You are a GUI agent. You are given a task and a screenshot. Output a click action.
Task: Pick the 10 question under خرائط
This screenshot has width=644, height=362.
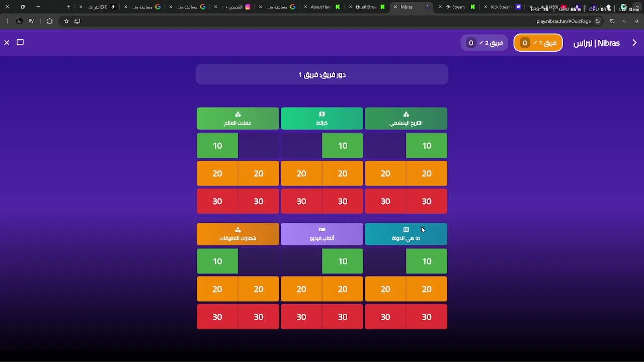click(x=343, y=146)
